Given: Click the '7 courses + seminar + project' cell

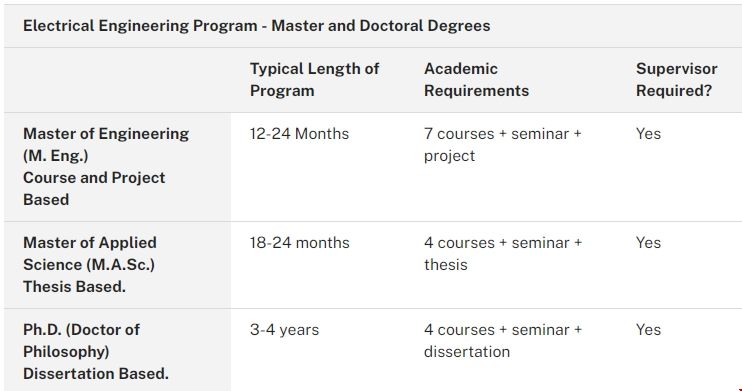Looking at the screenshot, I should (503, 144).
